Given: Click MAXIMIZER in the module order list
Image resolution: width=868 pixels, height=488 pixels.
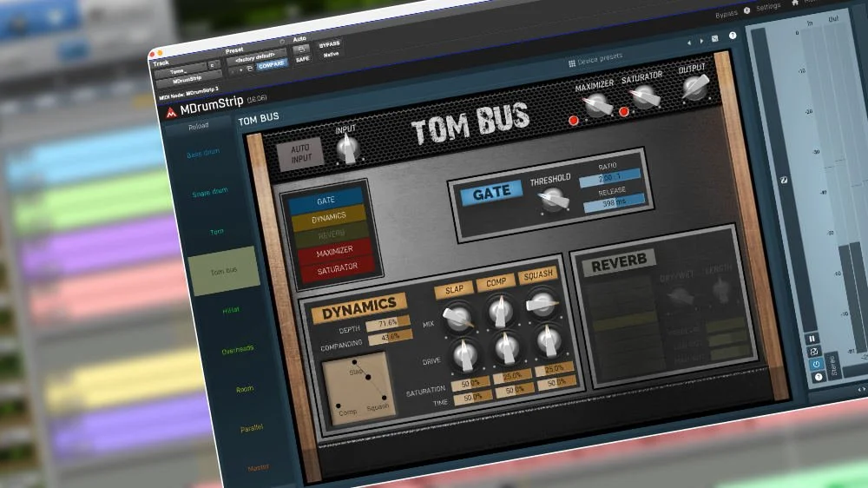Looking at the screenshot, I should point(334,252).
